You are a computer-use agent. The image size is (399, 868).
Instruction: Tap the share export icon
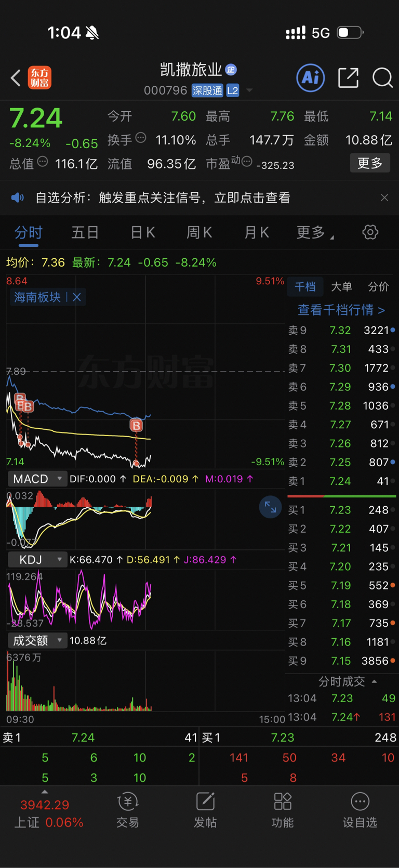pos(348,78)
